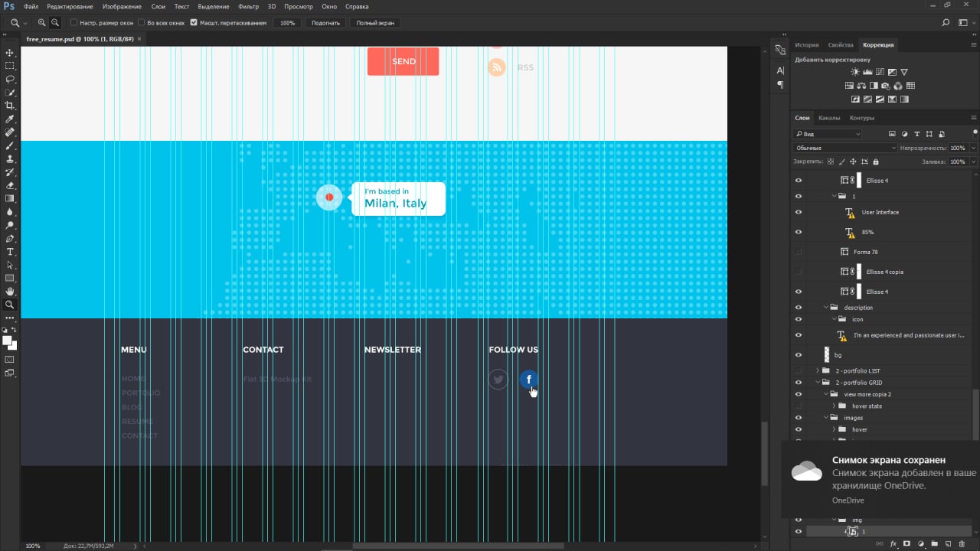Image resolution: width=980 pixels, height=551 pixels.
Task: Select the Gradient tool
Action: coord(10,198)
